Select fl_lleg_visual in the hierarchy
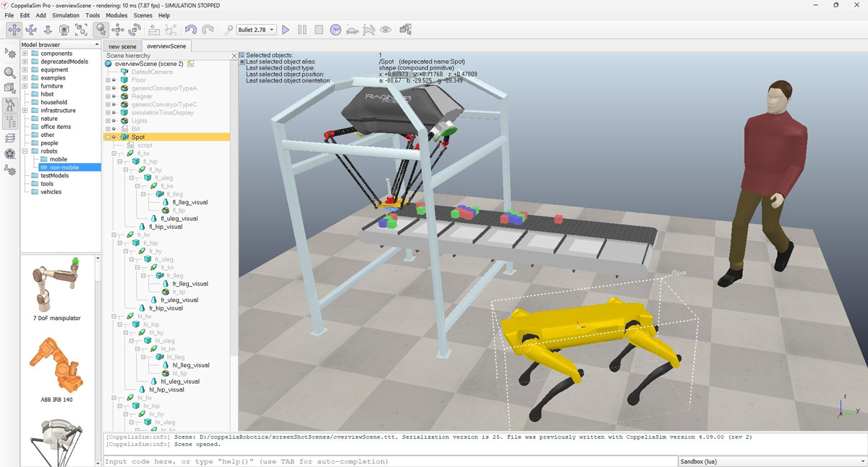 click(190, 202)
